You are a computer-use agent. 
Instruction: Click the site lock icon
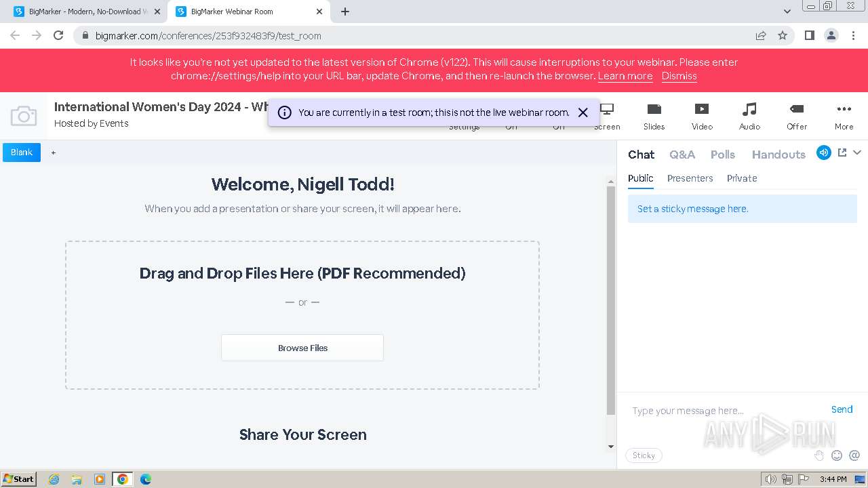85,36
